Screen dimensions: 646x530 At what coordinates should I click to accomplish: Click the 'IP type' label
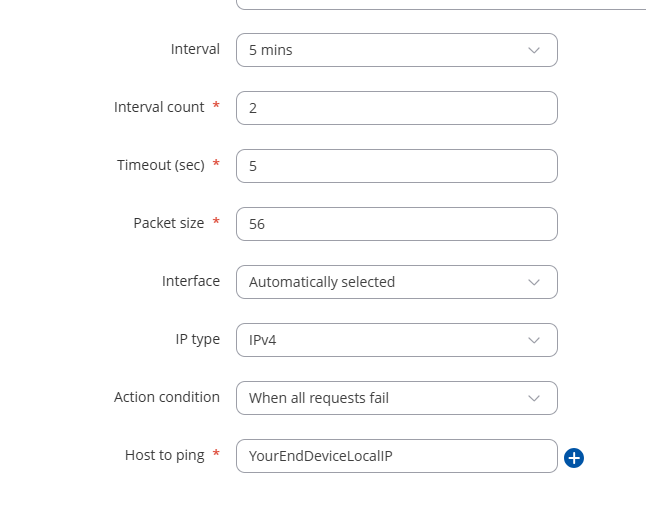tap(198, 340)
